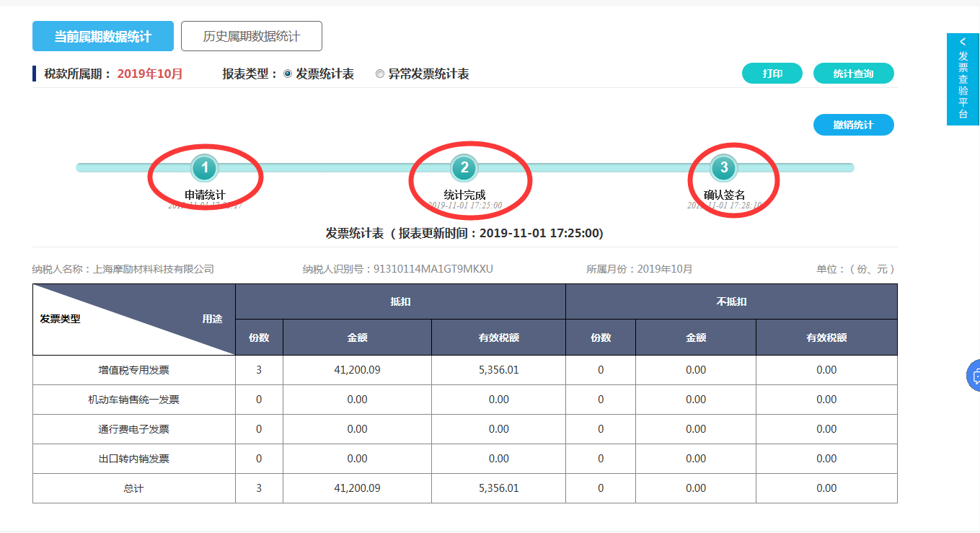The height and width of the screenshot is (533, 980).
Task: Select the 异常发票统计表 radio button
Action: pyautogui.click(x=380, y=74)
